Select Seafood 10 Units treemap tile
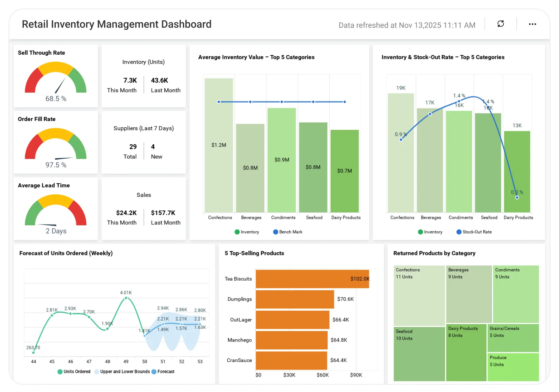Viewport: 559px width, 392px height. 419,354
